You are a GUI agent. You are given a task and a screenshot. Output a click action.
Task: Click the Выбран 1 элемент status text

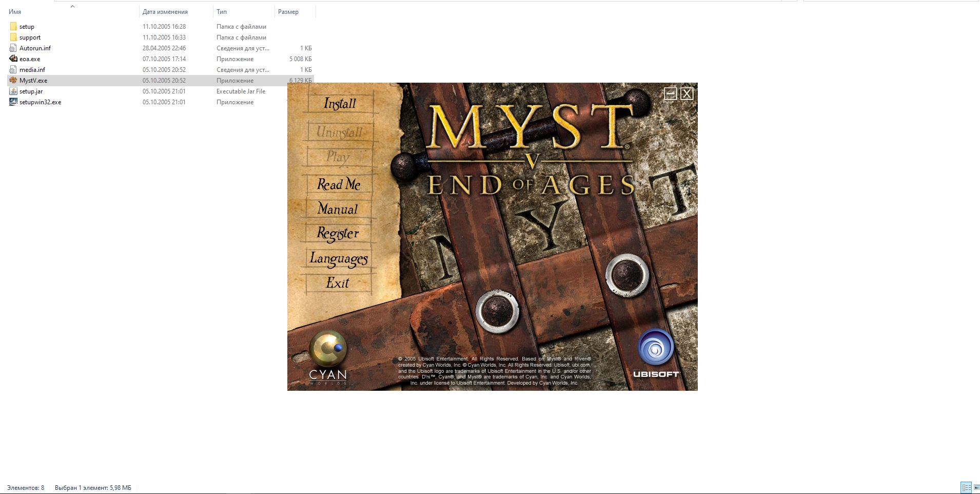point(93,488)
